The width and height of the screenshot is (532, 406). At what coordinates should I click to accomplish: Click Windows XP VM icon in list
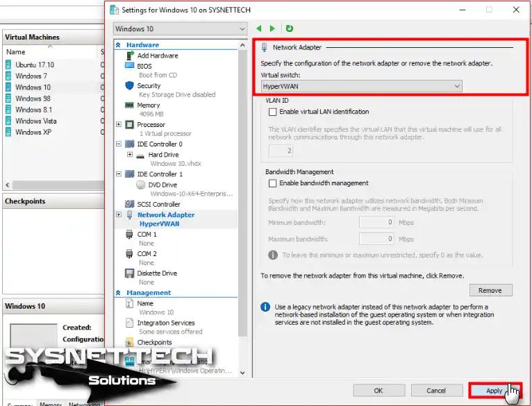coord(8,132)
